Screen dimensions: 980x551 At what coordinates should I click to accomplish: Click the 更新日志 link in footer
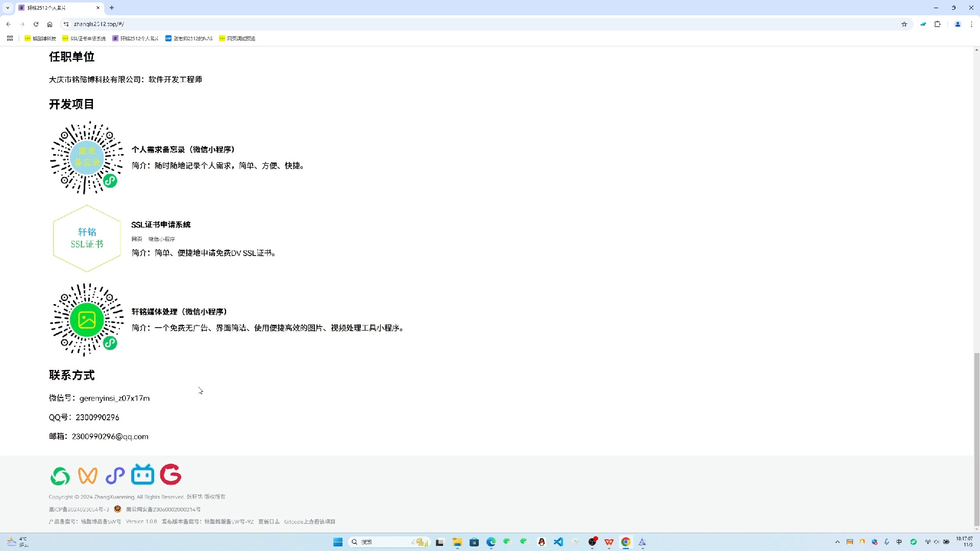coord(268,521)
